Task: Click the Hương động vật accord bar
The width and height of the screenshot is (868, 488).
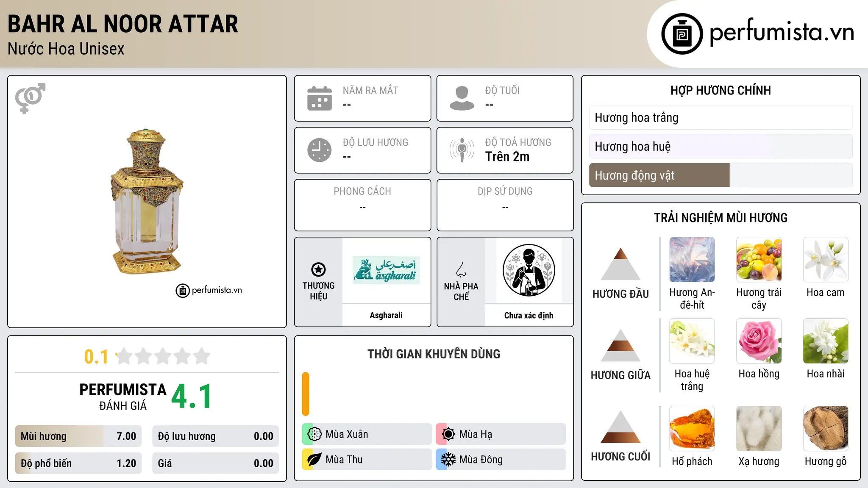Action: point(721,175)
